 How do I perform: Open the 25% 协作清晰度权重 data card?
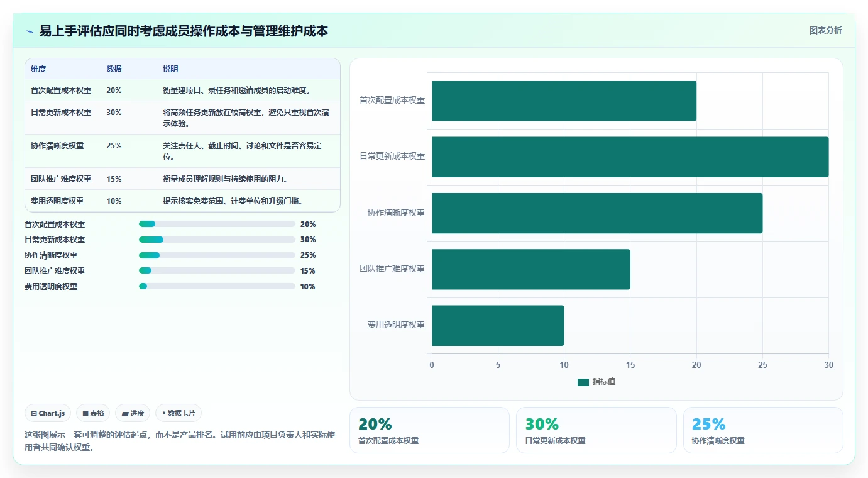[763, 430]
